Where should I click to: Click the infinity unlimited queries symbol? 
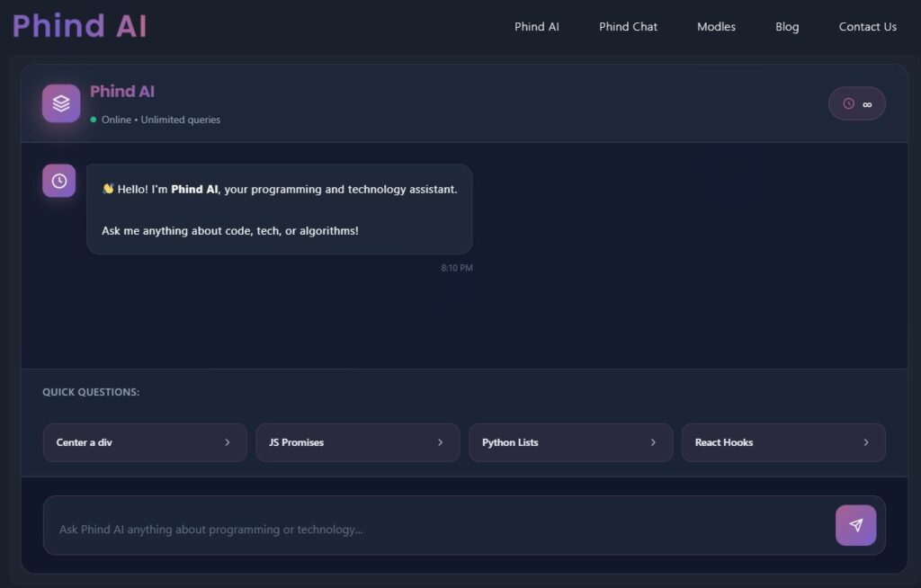[867, 103]
